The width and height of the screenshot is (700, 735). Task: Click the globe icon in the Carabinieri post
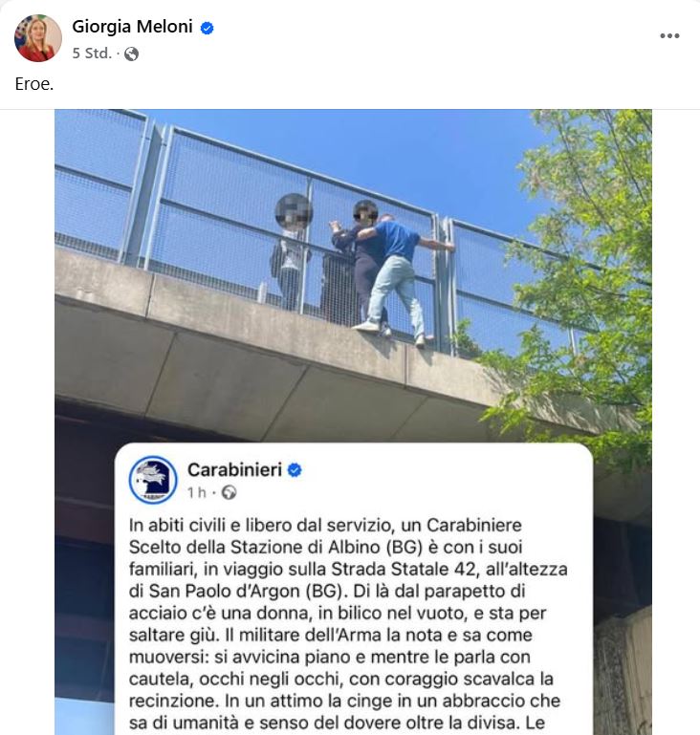tap(229, 492)
